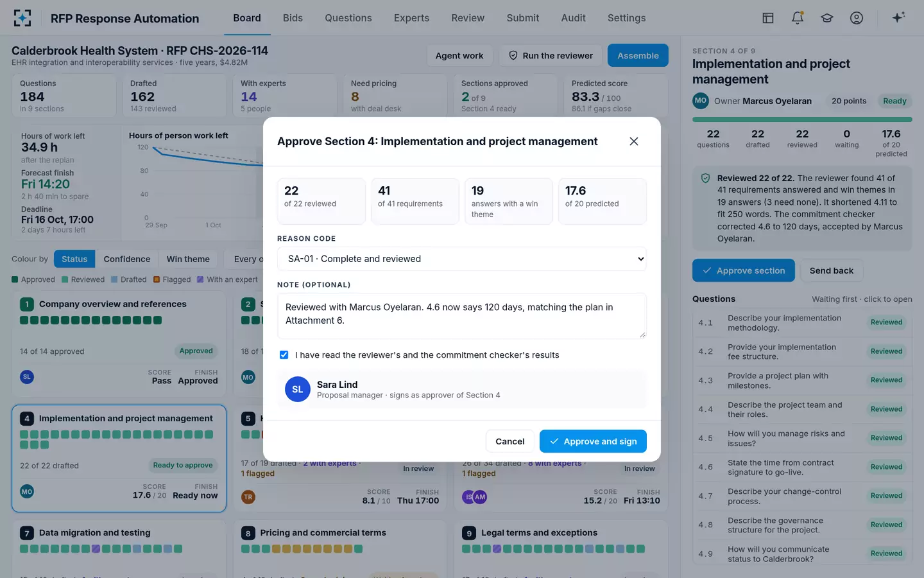
Task: Open Pricing and commercial terms card
Action: (x=340, y=549)
